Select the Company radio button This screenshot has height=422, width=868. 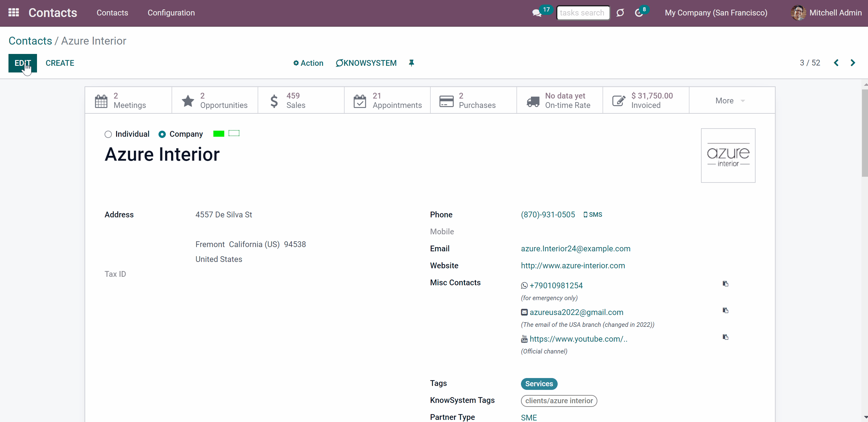[x=162, y=134]
